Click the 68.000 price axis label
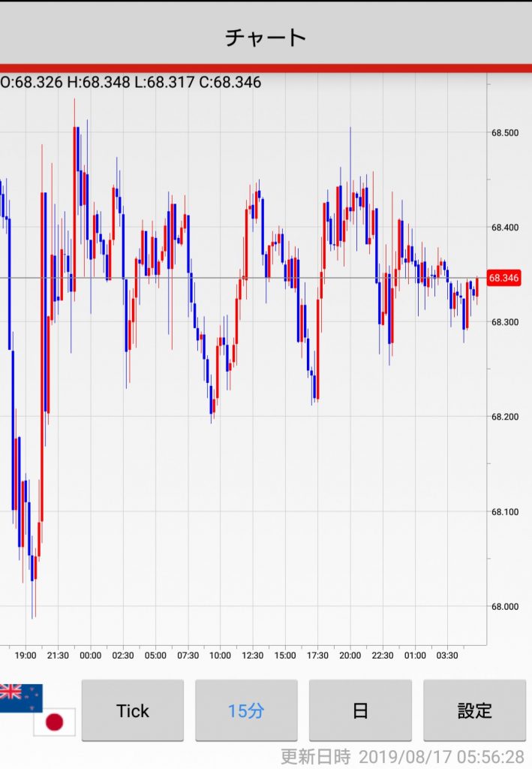Viewport: 532px width, 769px height. pos(505,607)
